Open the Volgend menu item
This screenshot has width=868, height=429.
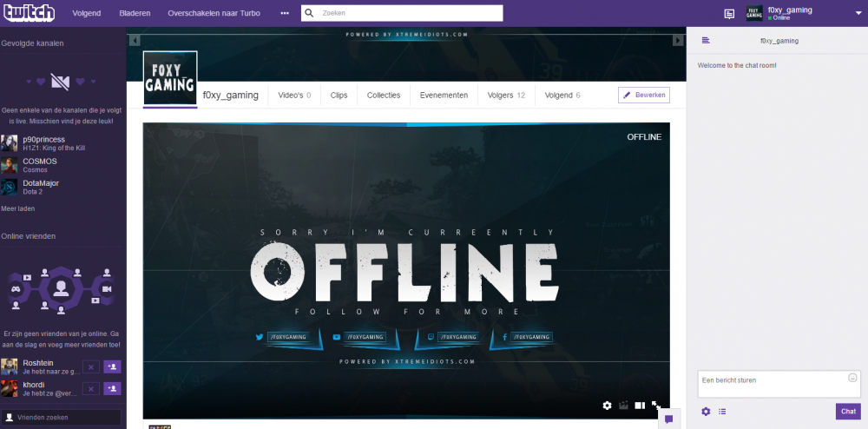87,13
